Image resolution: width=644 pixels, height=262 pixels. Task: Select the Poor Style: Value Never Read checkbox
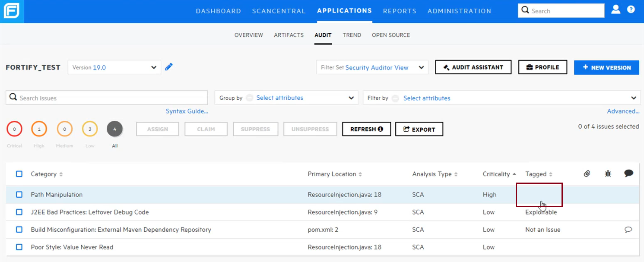(x=19, y=247)
